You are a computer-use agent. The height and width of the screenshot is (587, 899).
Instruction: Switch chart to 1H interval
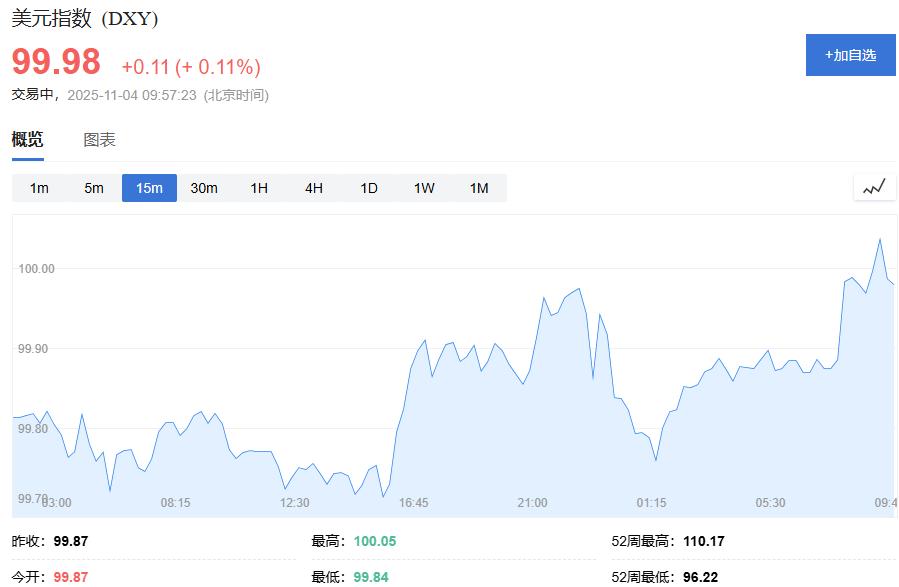(x=258, y=187)
